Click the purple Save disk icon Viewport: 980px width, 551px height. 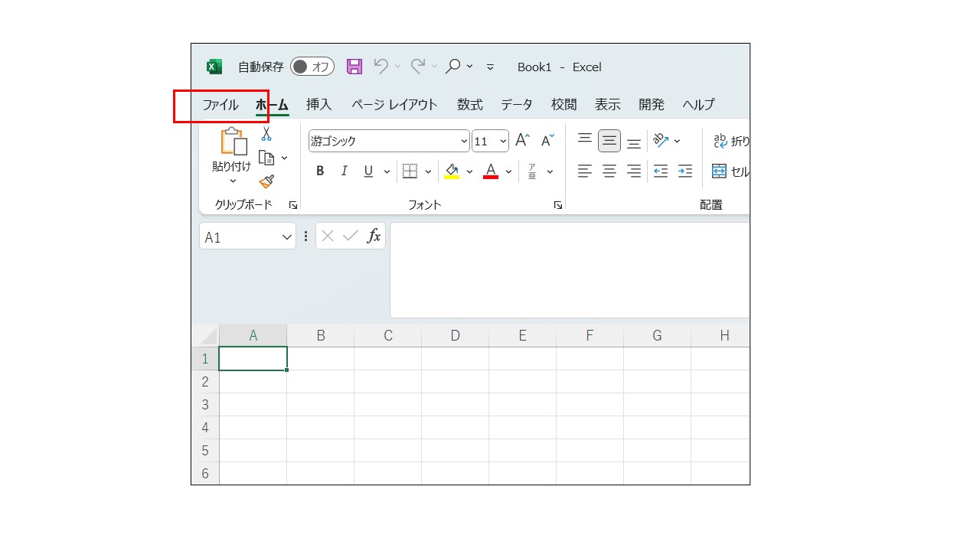click(x=354, y=67)
